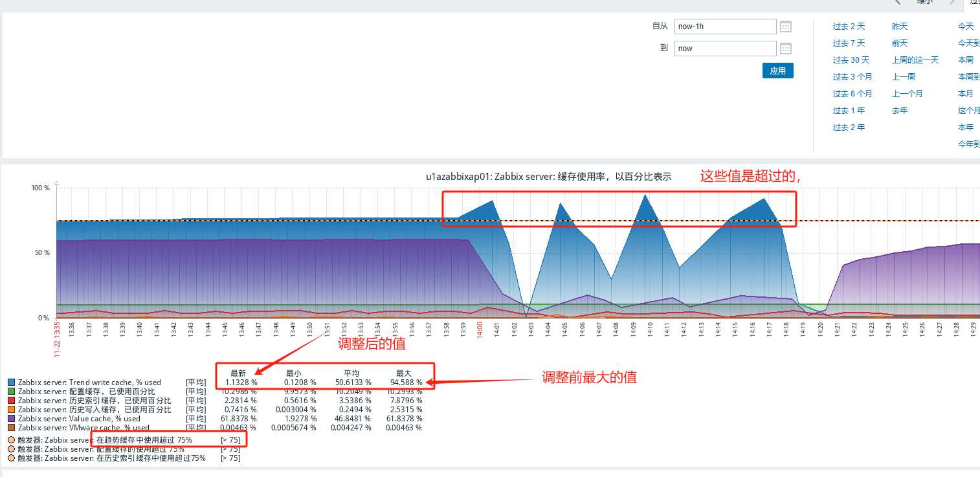Click the circle marker beside 在历史索引缓存中使用超过75% trigger
The height and width of the screenshot is (477, 980).
[x=12, y=458]
